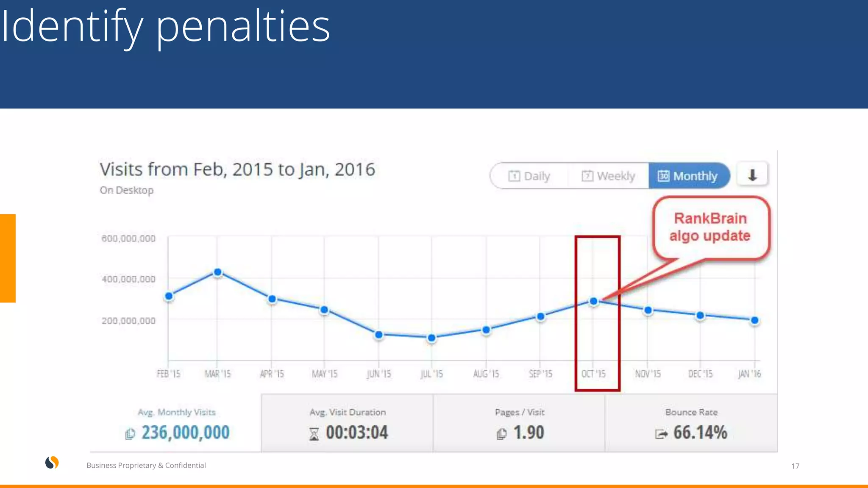Click the NOV '15 data point

(x=648, y=311)
